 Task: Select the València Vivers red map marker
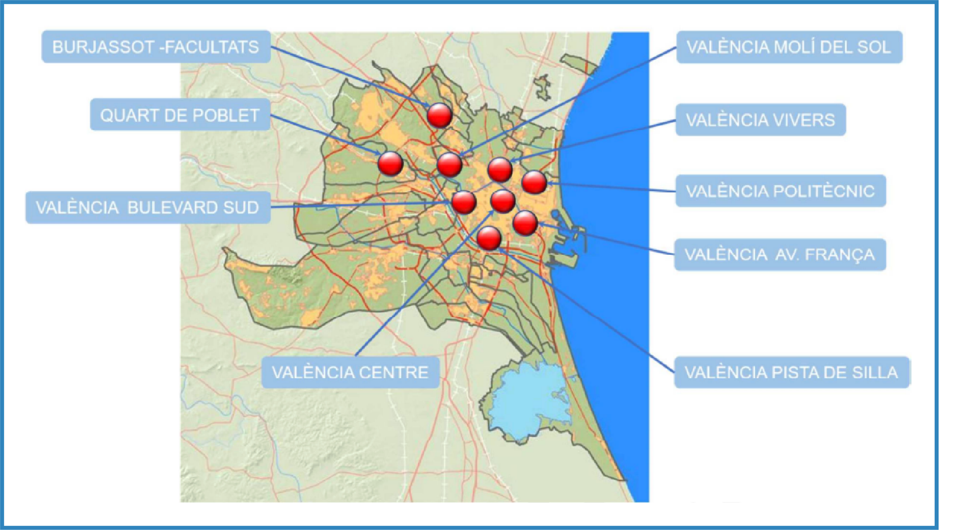point(500,170)
